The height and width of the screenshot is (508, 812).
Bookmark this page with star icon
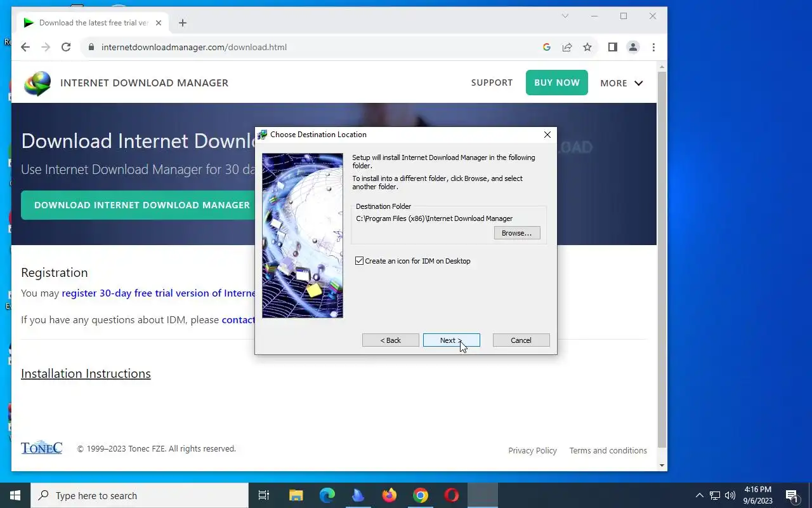coord(587,47)
